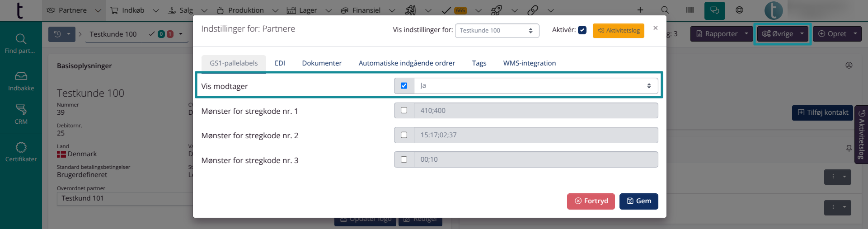Click the search magnifier icon in top bar
868x229 pixels.
(x=665, y=10)
